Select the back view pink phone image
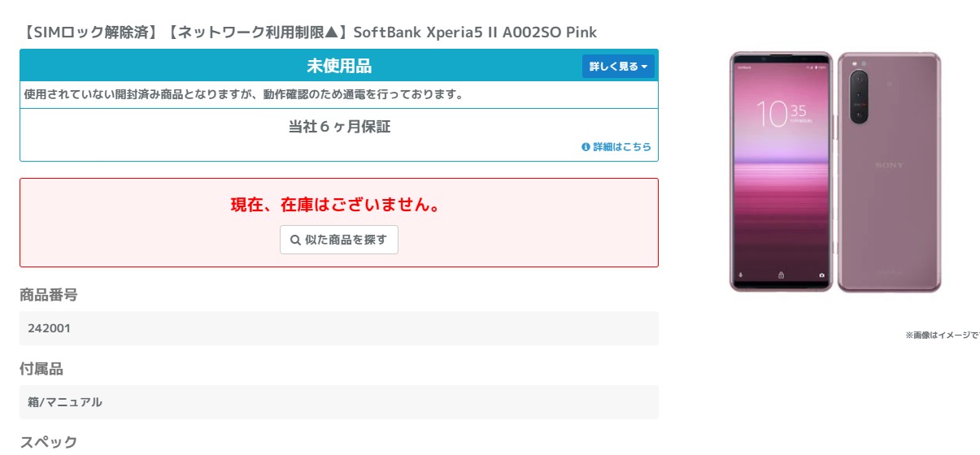Image resolution: width=980 pixels, height=455 pixels. (889, 172)
